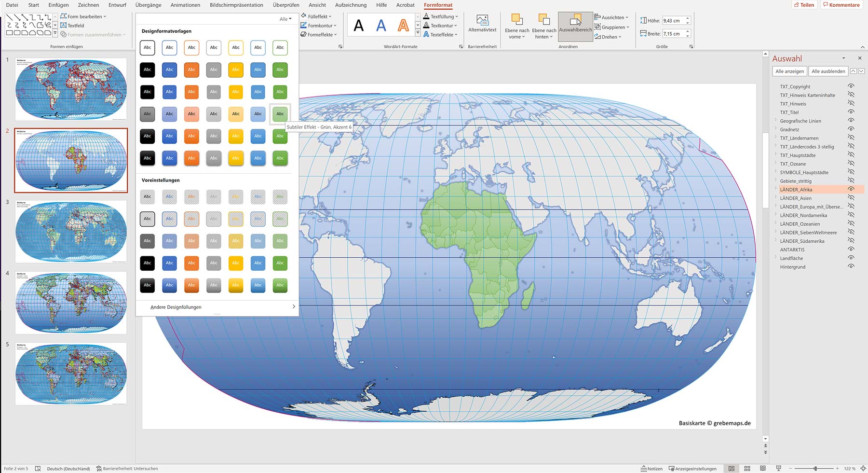Open the 'Alle' dropdown in Designformatvorlagen

click(x=285, y=18)
